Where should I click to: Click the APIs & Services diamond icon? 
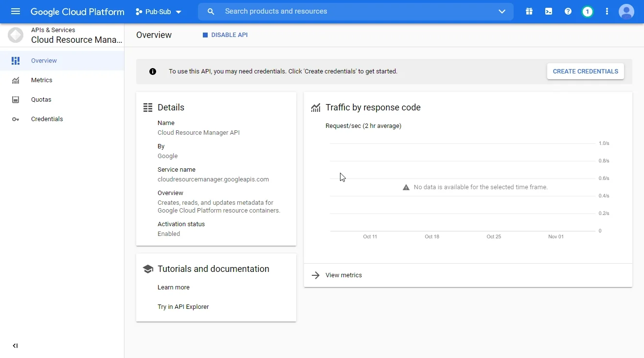point(16,35)
